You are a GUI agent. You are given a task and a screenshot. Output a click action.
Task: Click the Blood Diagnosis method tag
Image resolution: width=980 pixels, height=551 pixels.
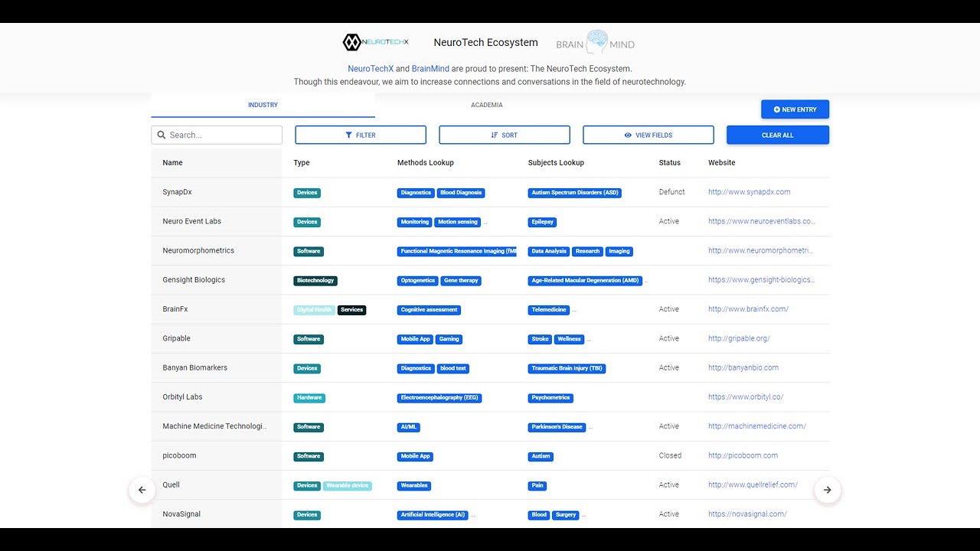click(462, 193)
